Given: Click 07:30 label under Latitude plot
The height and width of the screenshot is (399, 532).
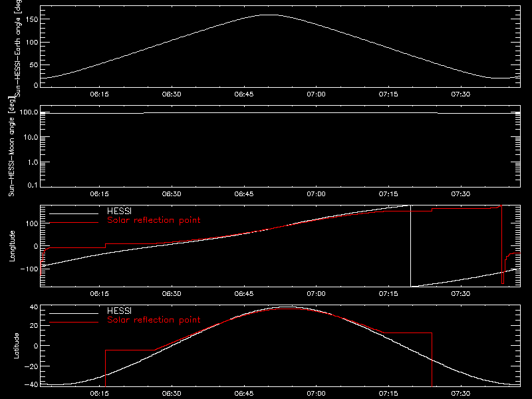Looking at the screenshot, I should click(x=461, y=394).
